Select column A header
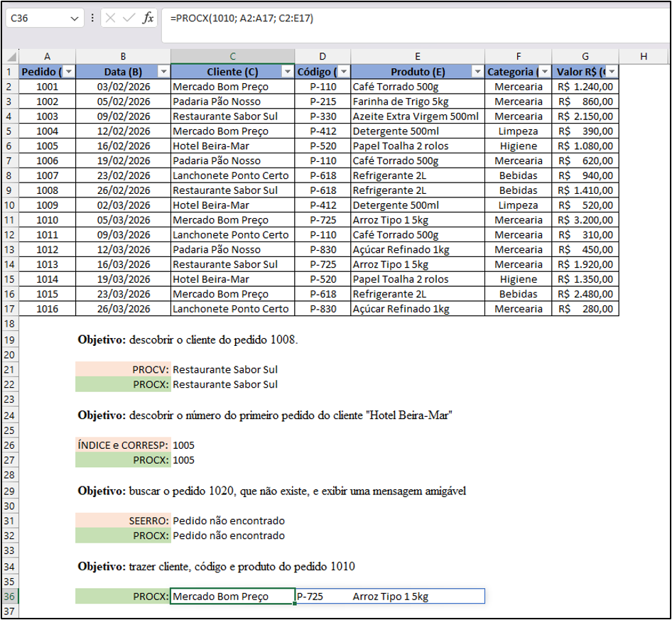672x620 pixels. [47, 57]
